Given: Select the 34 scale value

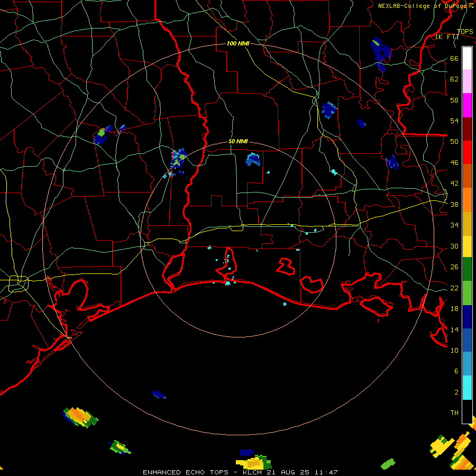Looking at the screenshot, I should coord(454,225).
